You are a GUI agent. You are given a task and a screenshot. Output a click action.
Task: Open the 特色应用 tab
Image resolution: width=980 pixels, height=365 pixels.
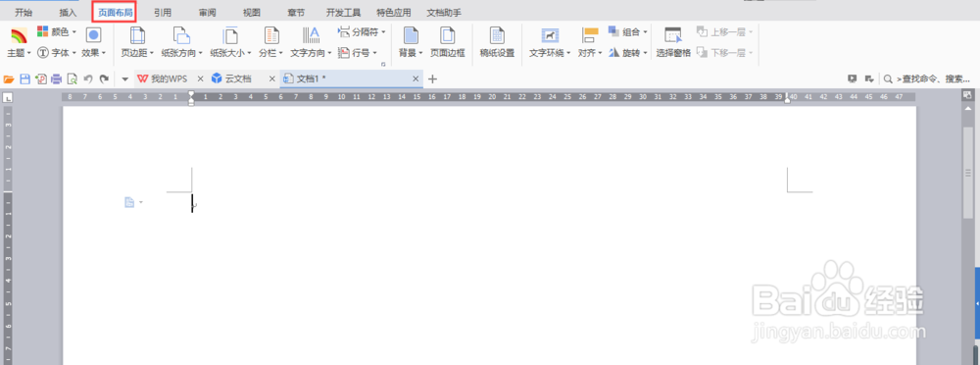click(394, 12)
